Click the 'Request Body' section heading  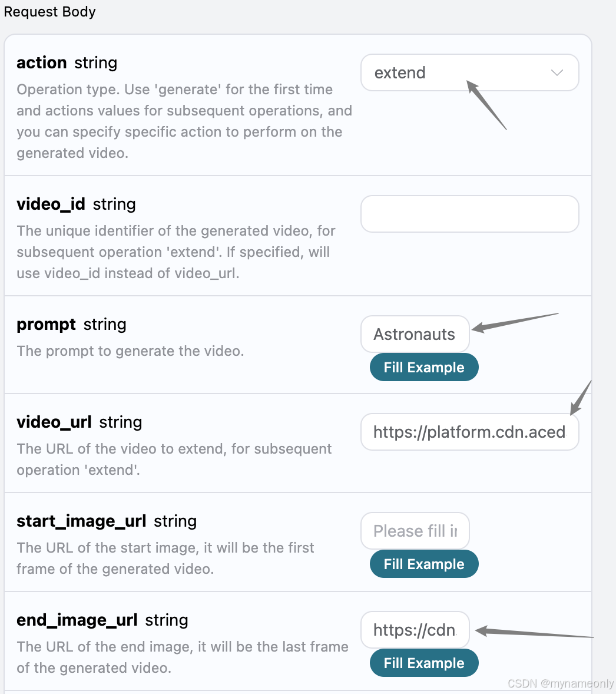(x=49, y=12)
